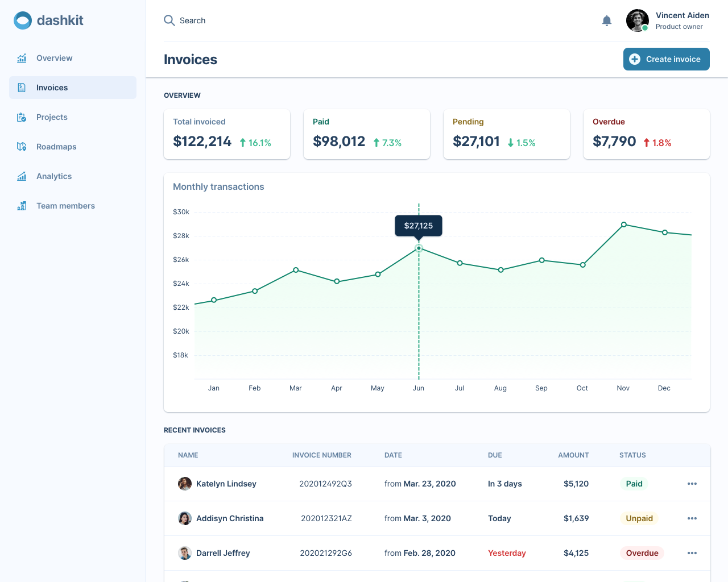Click the Sep data point on chart
The image size is (728, 582).
click(542, 260)
